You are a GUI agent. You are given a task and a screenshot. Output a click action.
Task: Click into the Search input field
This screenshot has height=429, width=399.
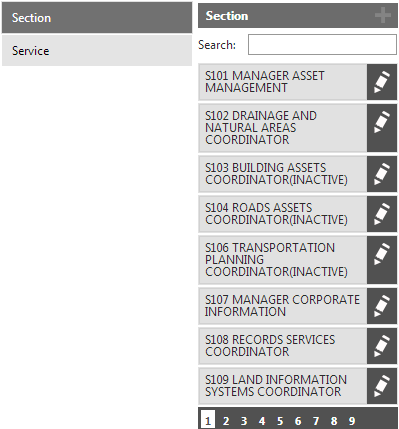322,45
